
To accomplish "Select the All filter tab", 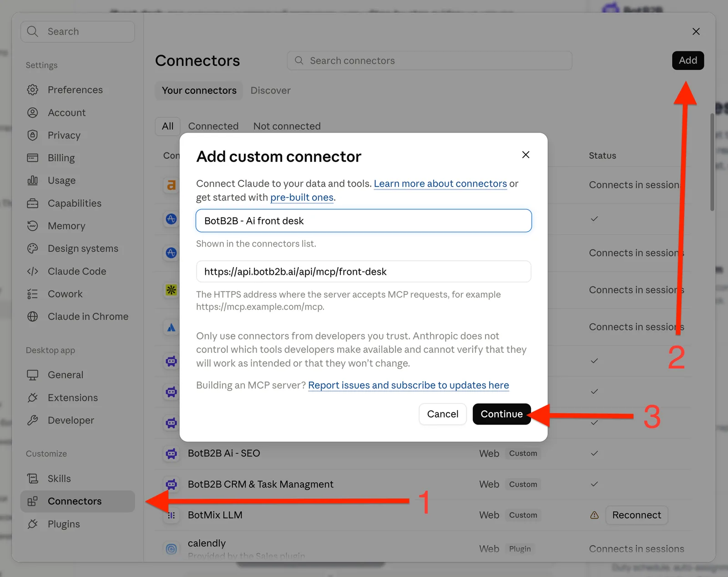I will tap(168, 126).
